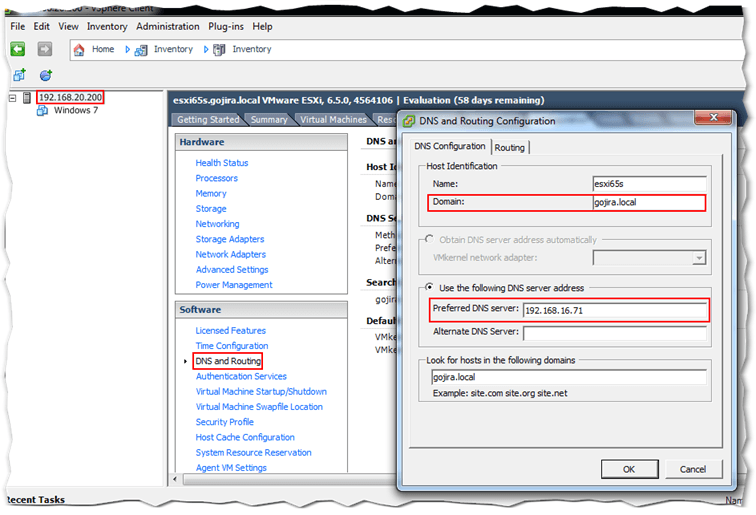756x515 pixels.
Task: Open Virtual Machine Swapfile Location link
Action: pyautogui.click(x=259, y=407)
